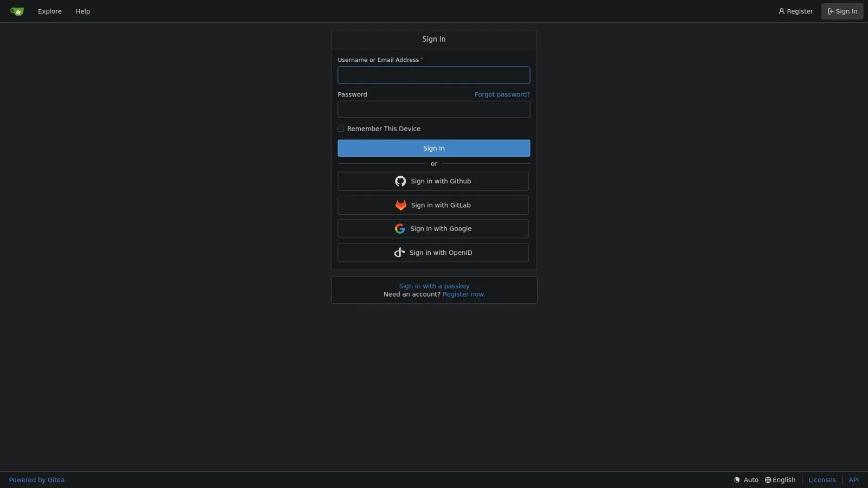Screen dimensions: 868x488
Task: Click Sign in with a passkey link
Action: (x=435, y=286)
